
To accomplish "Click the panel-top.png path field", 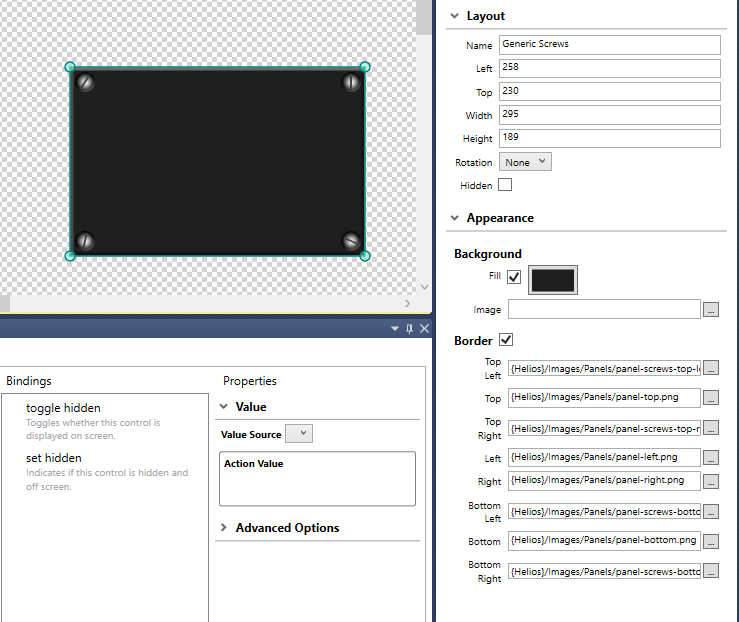I will (604, 397).
